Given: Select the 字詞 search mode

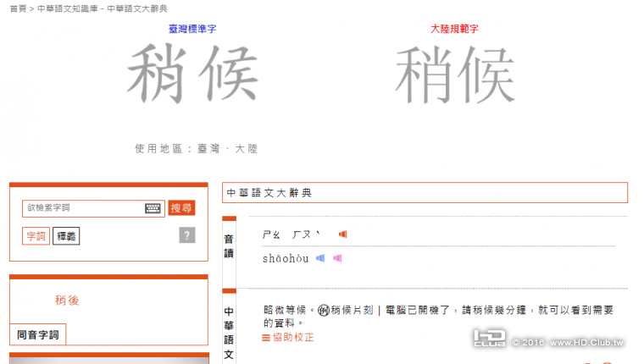Looking at the screenshot, I should click(36, 236).
